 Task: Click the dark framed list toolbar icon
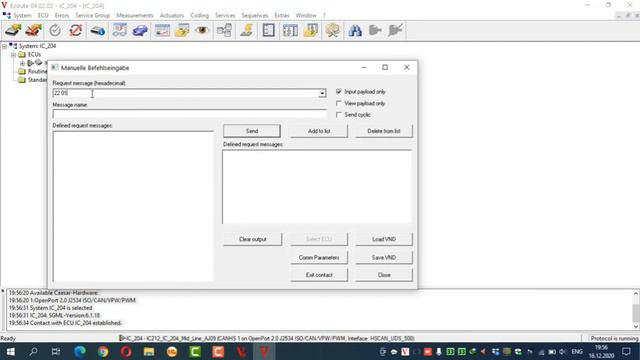point(269,31)
